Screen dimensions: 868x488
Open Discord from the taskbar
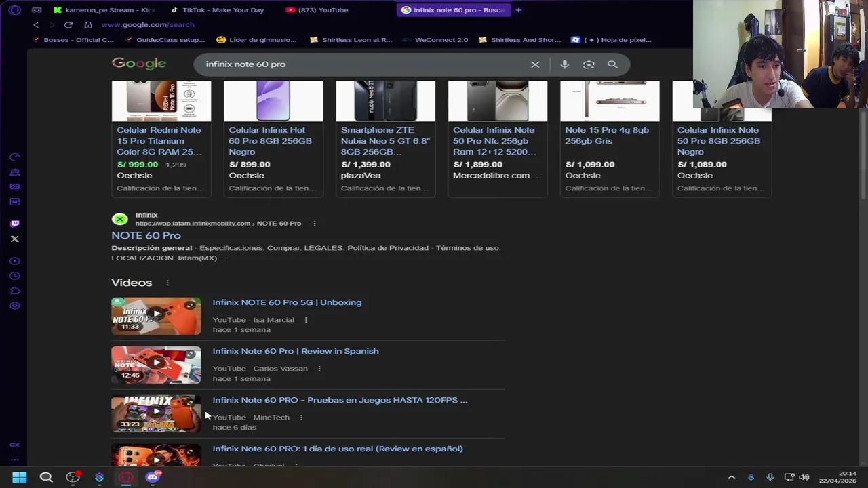point(153,477)
